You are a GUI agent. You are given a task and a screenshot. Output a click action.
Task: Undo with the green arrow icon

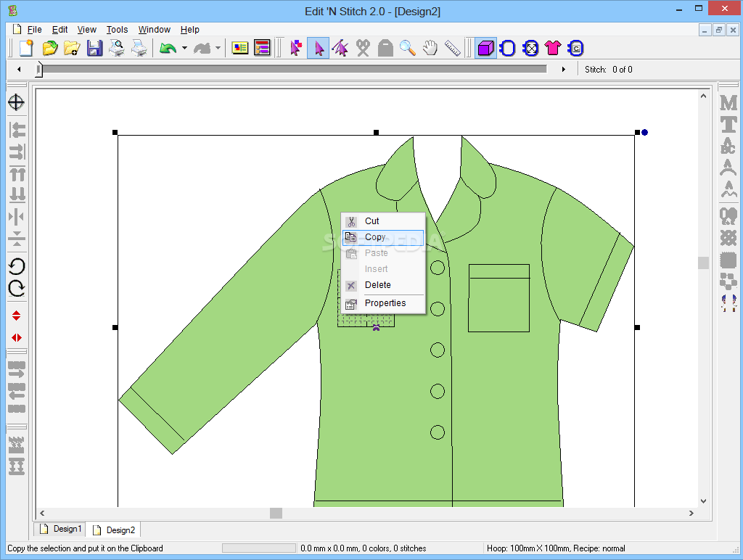click(168, 48)
